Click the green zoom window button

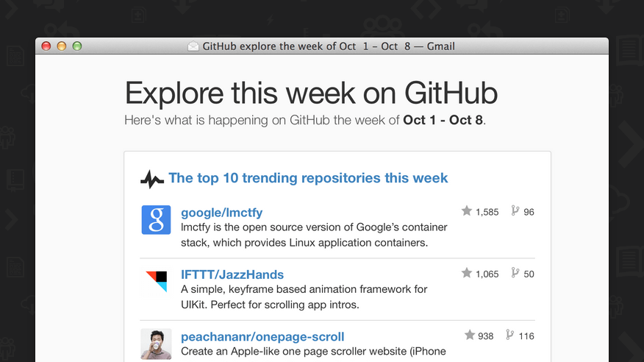77,46
